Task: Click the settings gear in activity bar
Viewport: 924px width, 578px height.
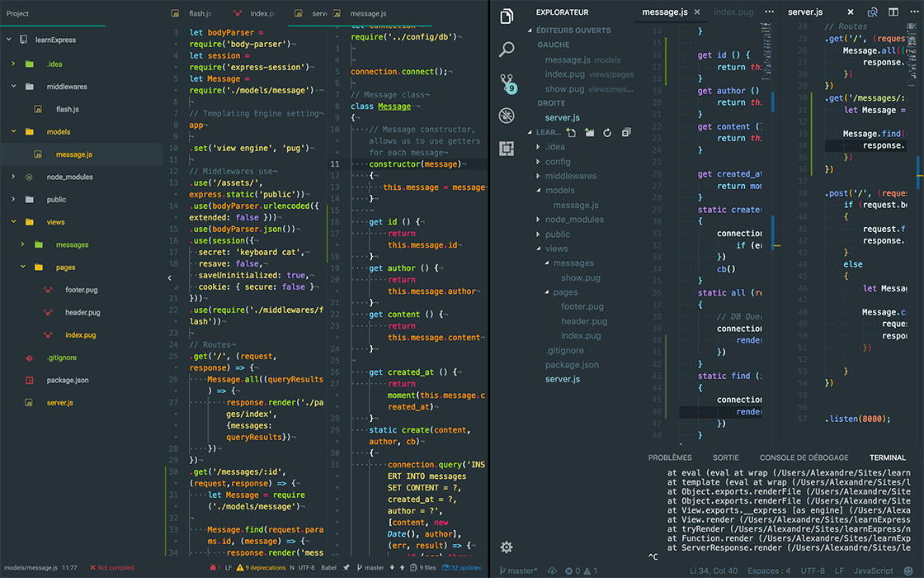Action: pos(507,547)
